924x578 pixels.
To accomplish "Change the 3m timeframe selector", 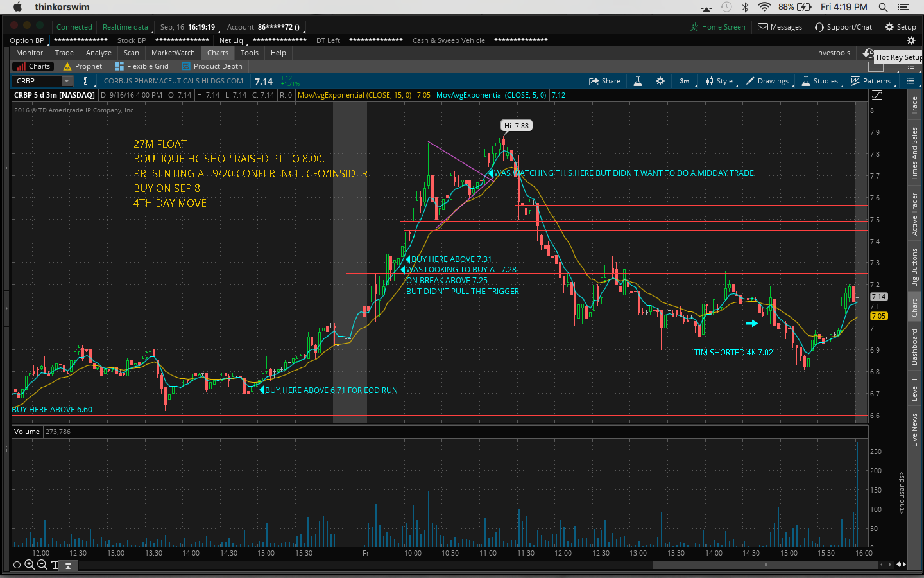I will (685, 81).
